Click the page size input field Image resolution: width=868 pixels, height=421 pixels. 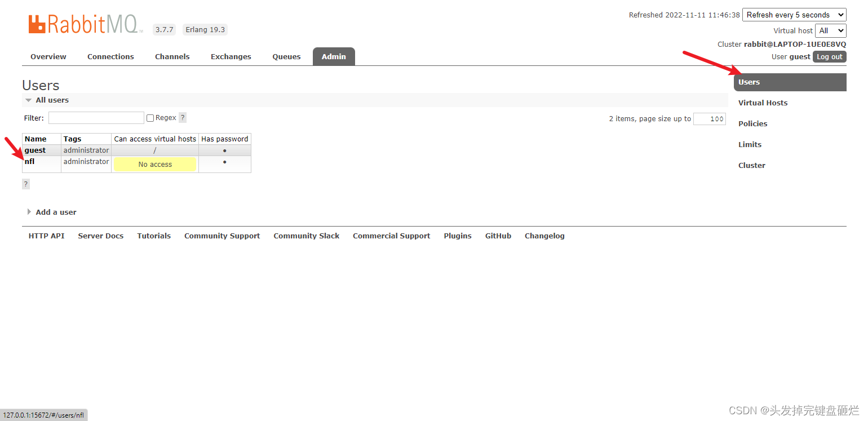coord(710,119)
